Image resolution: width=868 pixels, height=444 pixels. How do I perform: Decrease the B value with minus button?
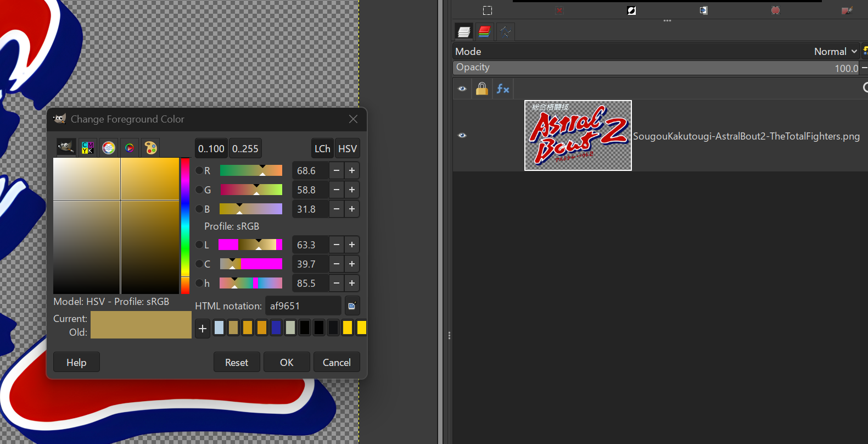tap(337, 209)
